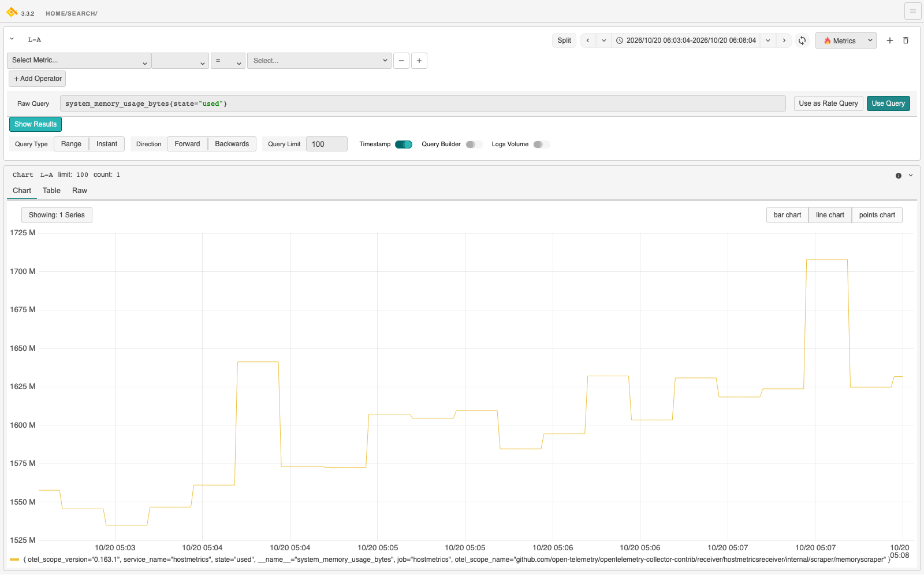Select Range query type
924x578 pixels.
pos(71,144)
